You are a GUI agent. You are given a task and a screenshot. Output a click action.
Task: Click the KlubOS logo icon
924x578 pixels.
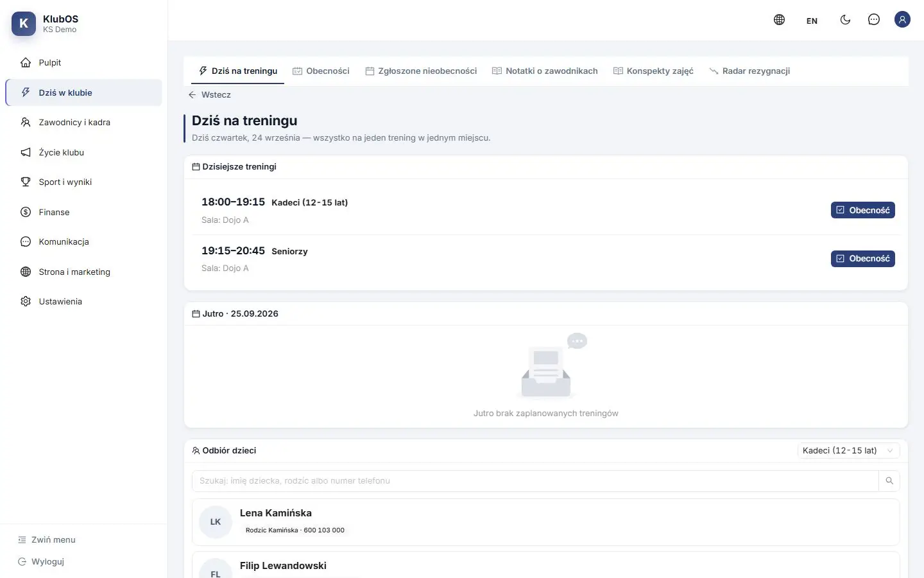click(x=24, y=24)
